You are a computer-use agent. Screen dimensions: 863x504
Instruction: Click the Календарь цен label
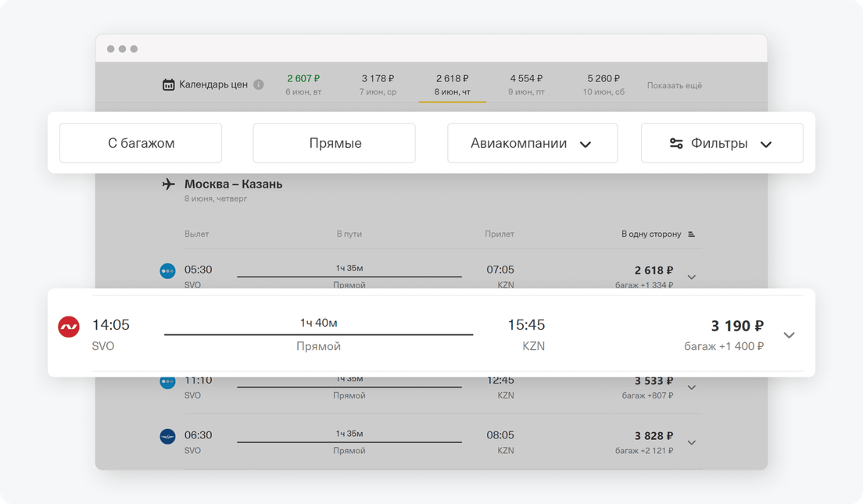[213, 84]
